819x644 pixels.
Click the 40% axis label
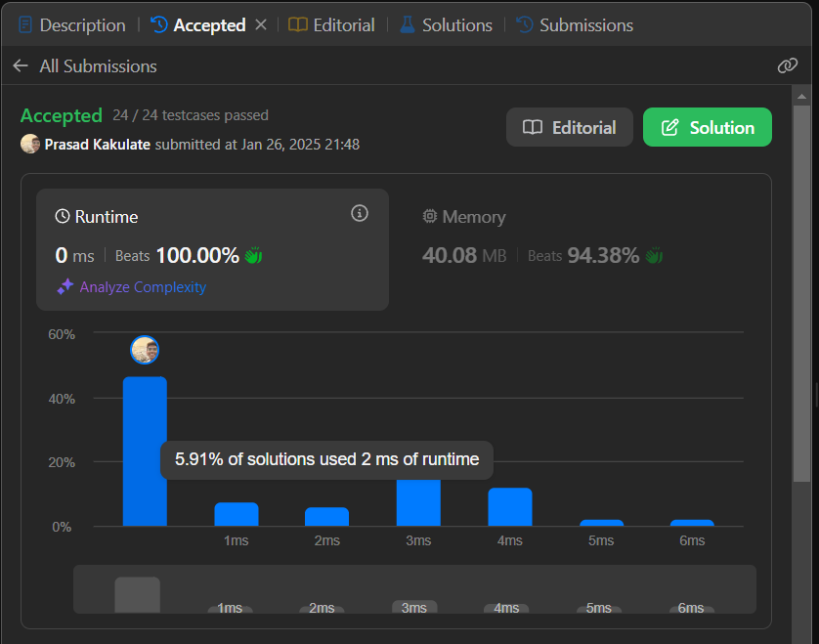62,399
